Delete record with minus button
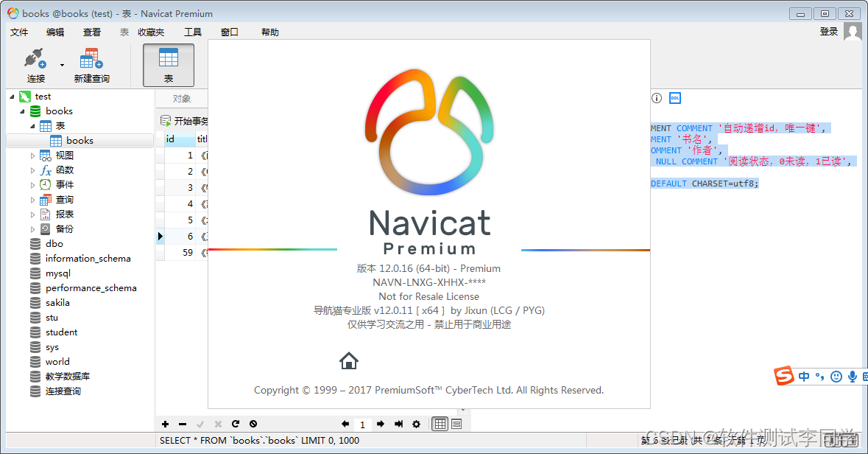This screenshot has width=868, height=454. (x=183, y=424)
